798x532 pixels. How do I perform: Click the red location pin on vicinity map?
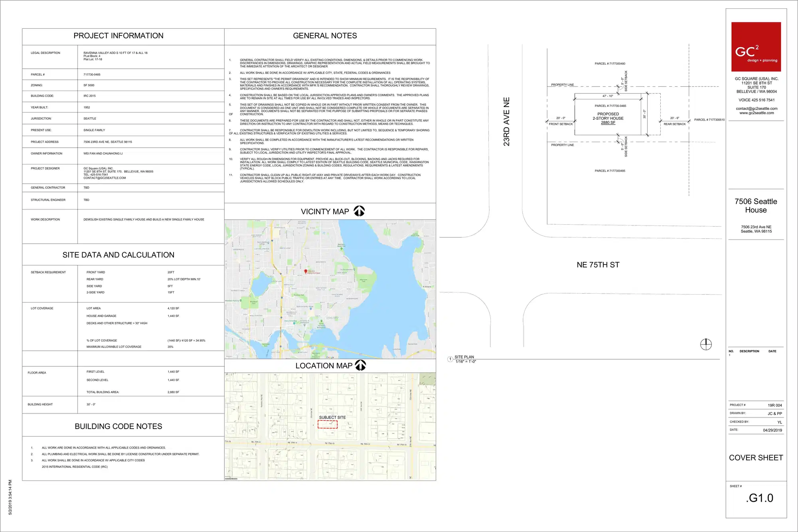tap(306, 271)
